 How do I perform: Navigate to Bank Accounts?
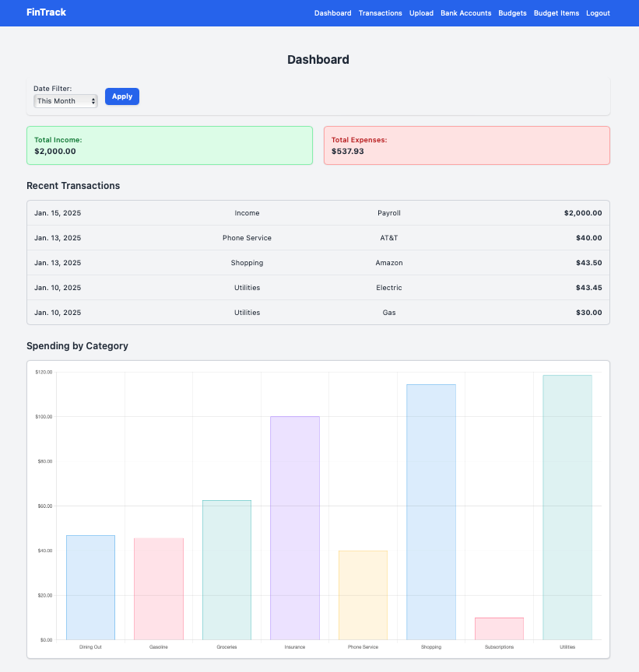[465, 13]
